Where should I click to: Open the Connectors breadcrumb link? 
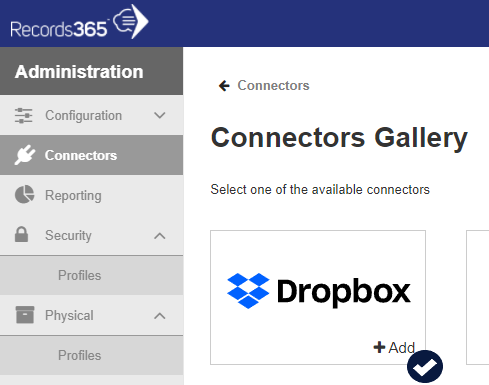point(273,86)
